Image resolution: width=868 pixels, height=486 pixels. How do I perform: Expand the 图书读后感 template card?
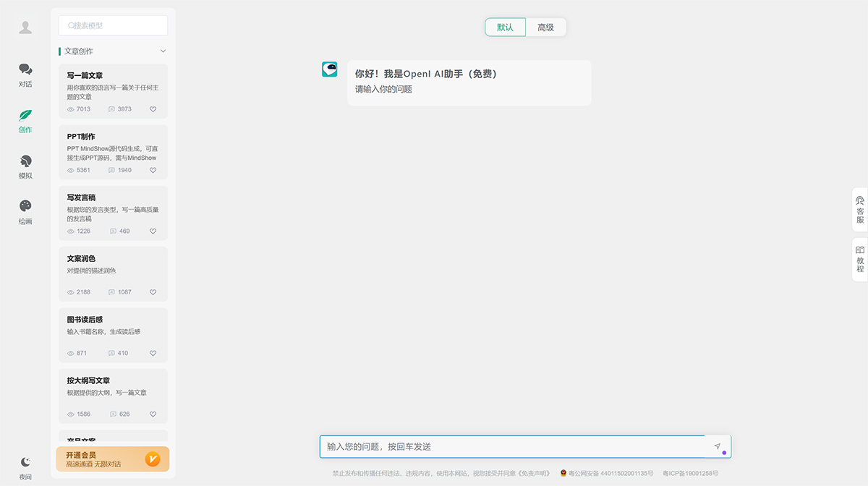pyautogui.click(x=113, y=334)
